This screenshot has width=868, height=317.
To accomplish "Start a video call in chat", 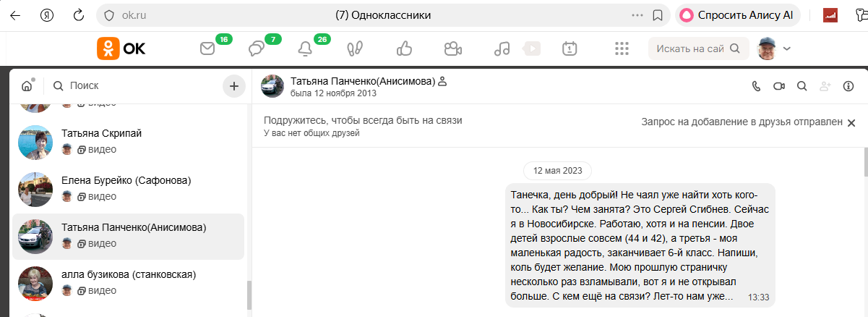I will point(779,86).
